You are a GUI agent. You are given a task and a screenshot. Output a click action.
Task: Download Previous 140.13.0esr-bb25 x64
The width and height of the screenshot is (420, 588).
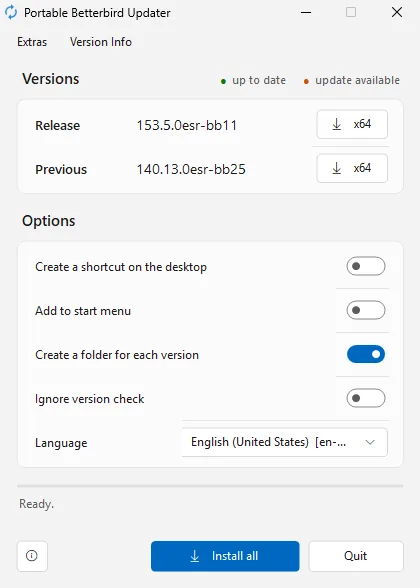pyautogui.click(x=352, y=168)
